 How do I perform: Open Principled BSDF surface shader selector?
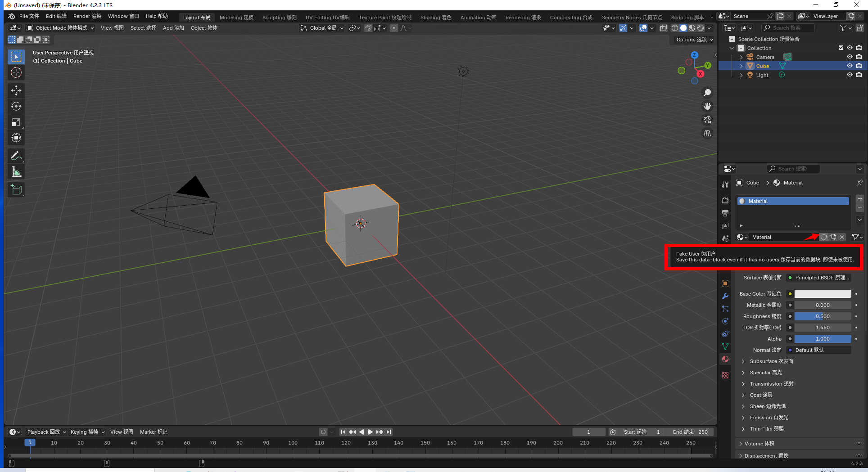tap(819, 278)
